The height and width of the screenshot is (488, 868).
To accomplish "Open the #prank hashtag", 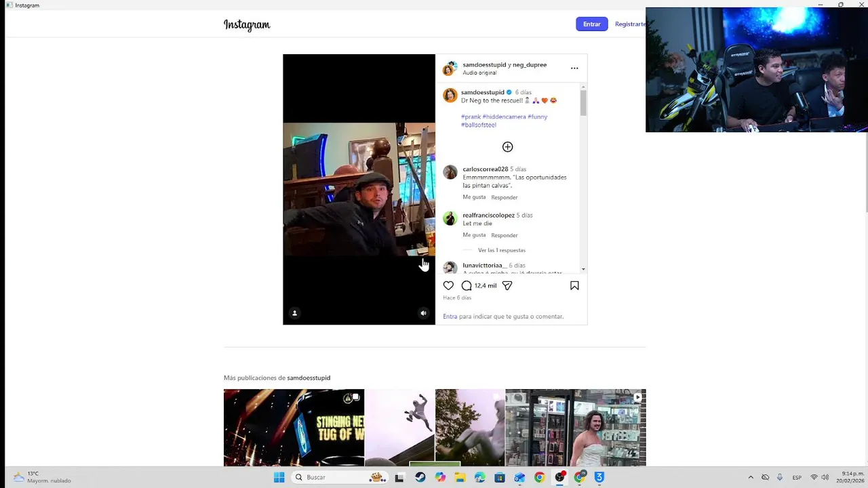I will pyautogui.click(x=471, y=117).
